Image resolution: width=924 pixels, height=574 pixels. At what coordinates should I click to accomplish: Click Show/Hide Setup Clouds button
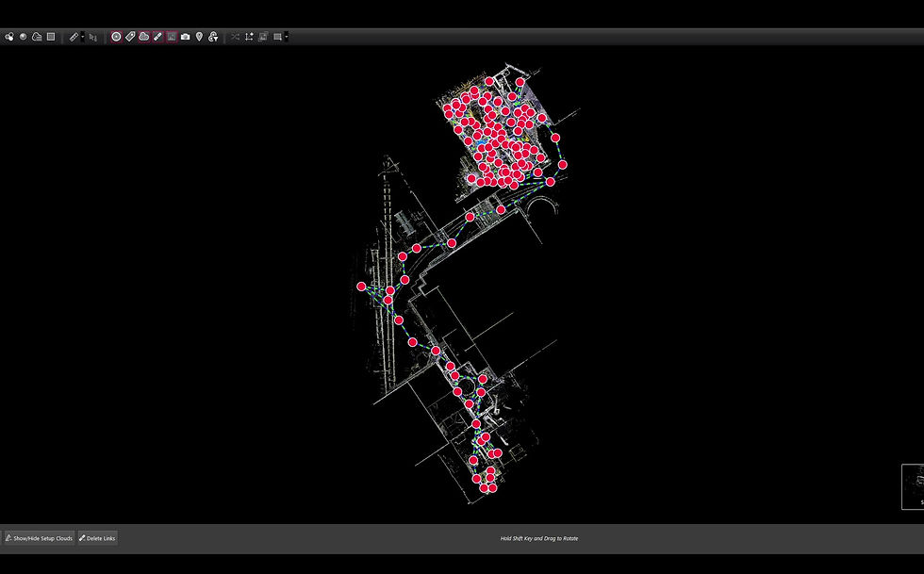pos(39,538)
